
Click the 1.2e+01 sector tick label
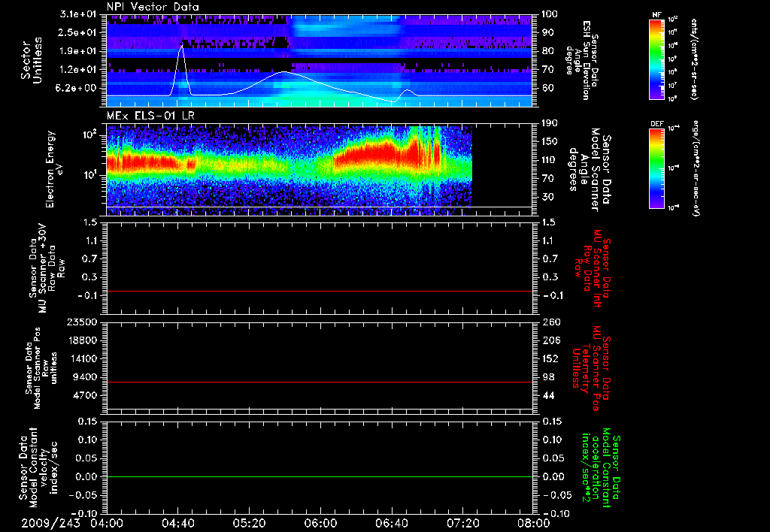79,70
